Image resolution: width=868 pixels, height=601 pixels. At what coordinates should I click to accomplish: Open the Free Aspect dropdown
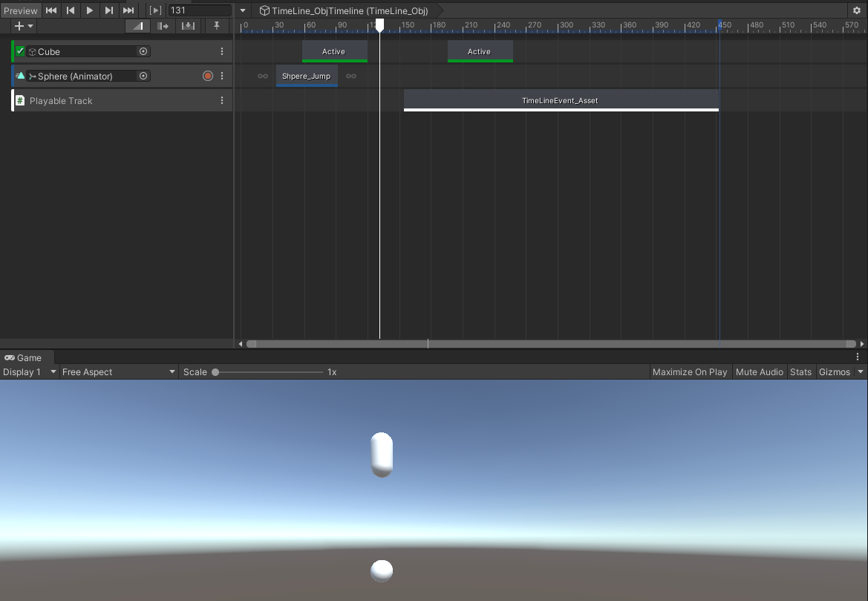119,371
